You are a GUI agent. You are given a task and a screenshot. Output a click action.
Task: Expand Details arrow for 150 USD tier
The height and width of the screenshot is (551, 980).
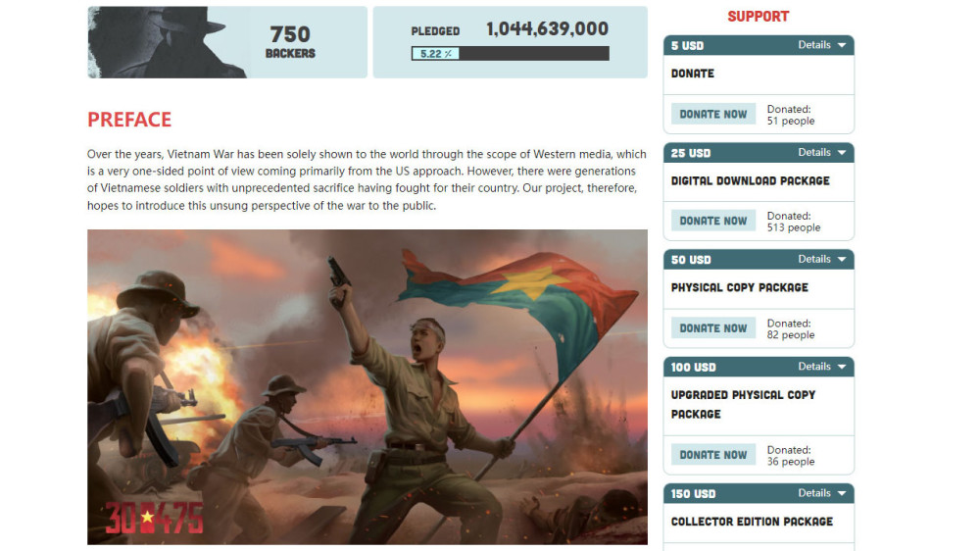(x=841, y=493)
